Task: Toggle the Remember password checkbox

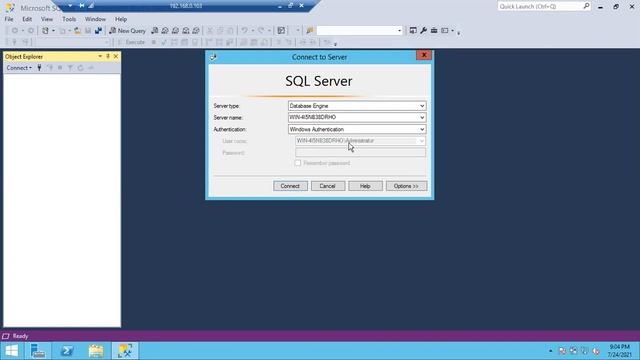Action: [298, 163]
